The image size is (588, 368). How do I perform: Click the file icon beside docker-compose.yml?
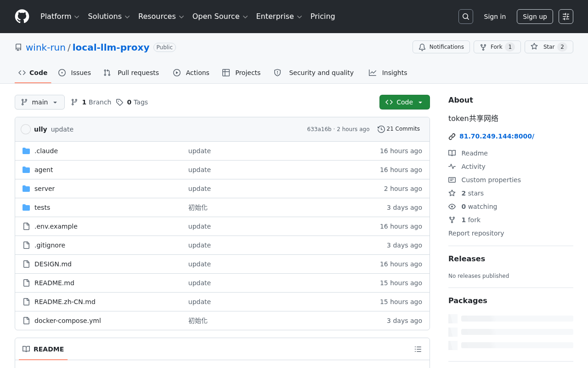(x=26, y=321)
